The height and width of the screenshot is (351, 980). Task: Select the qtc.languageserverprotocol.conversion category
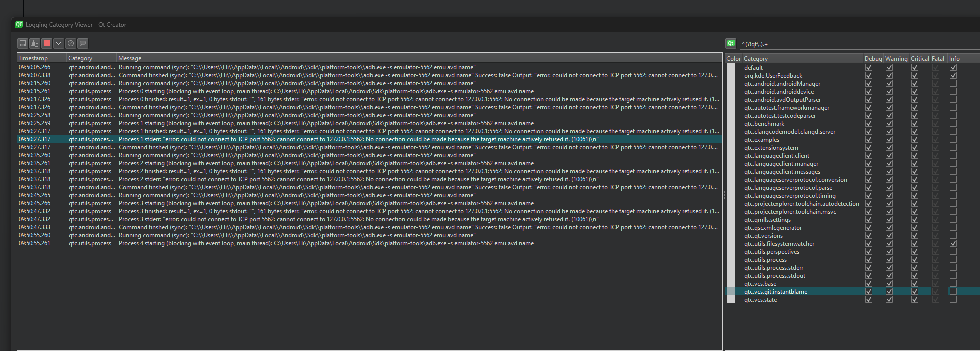click(x=795, y=180)
